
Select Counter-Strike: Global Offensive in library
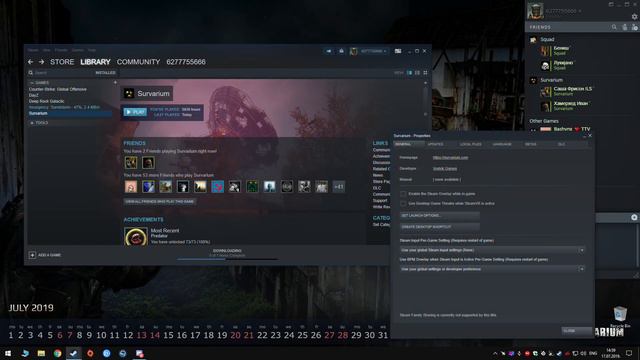point(58,89)
